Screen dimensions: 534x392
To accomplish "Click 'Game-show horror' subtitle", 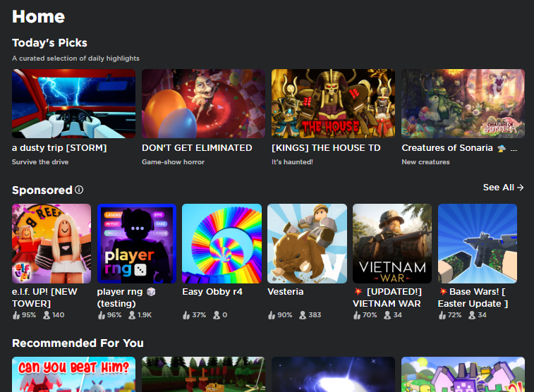I will (173, 162).
